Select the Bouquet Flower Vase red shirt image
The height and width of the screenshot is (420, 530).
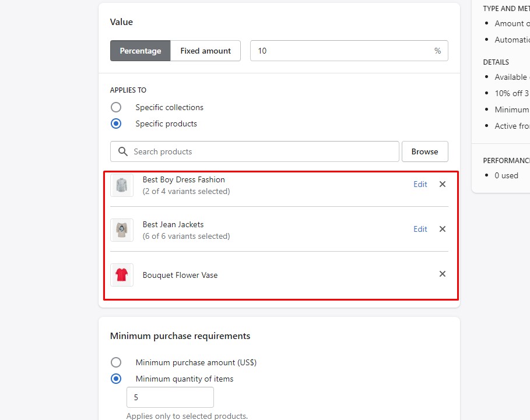pyautogui.click(x=121, y=275)
